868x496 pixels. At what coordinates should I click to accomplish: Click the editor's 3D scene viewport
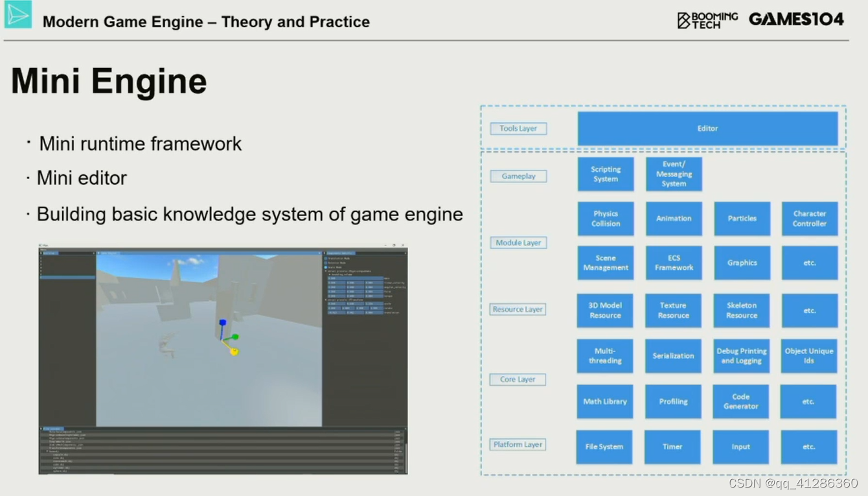pos(209,341)
